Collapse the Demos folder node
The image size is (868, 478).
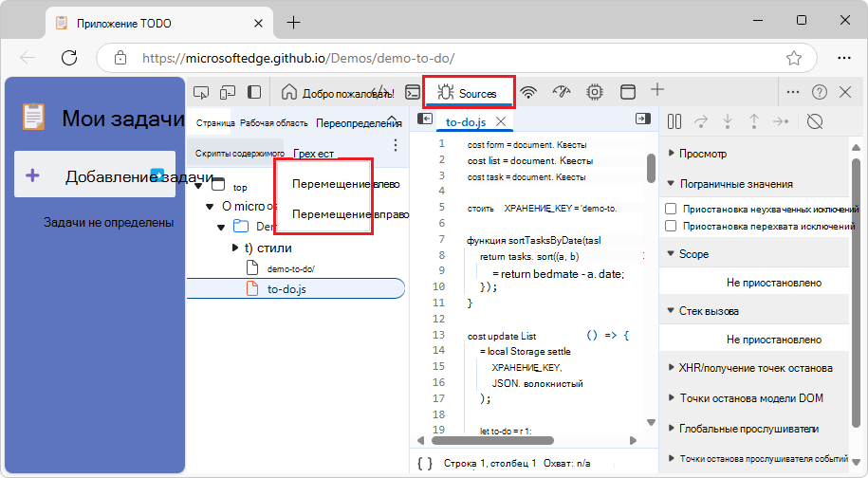(x=221, y=227)
